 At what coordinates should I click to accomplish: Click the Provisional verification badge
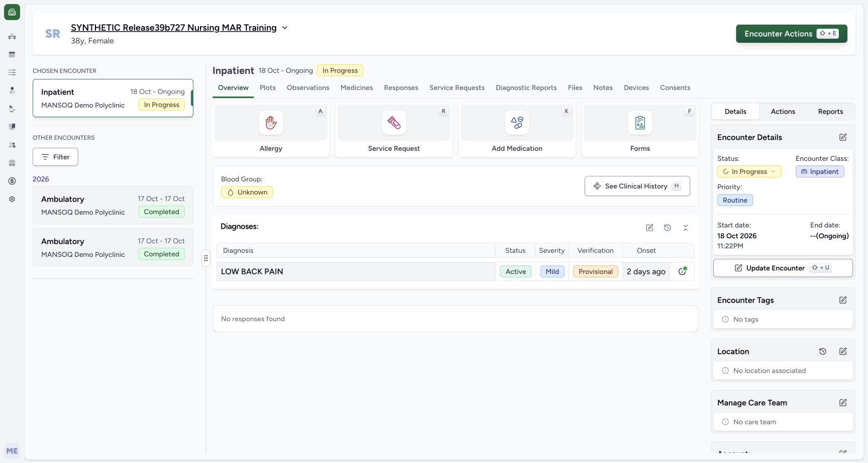(595, 271)
